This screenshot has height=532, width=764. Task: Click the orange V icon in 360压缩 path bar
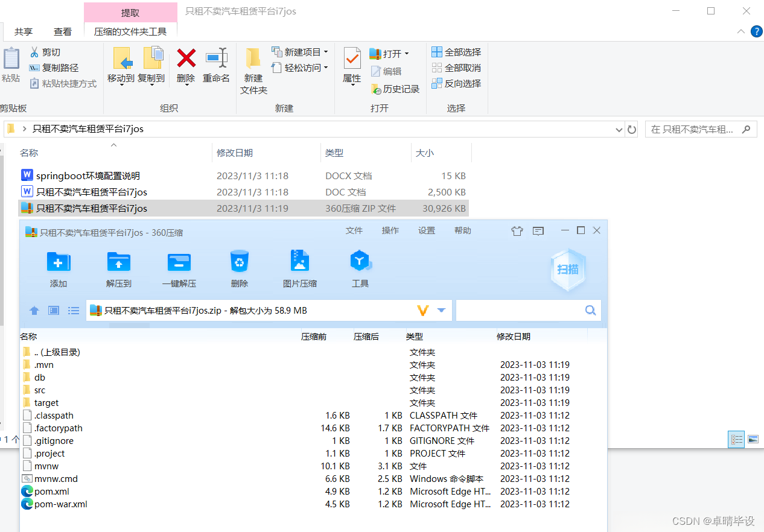[x=423, y=310]
